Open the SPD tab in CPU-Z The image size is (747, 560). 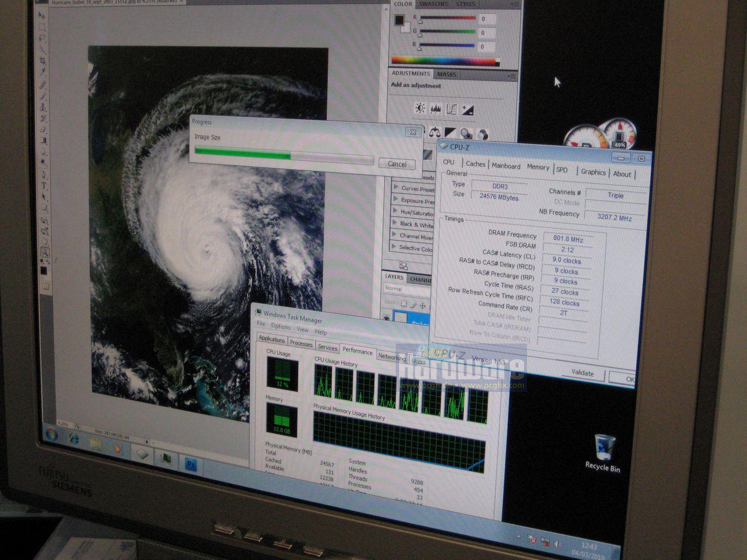(x=561, y=170)
